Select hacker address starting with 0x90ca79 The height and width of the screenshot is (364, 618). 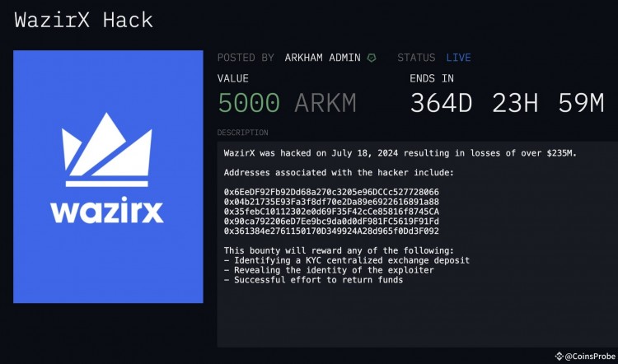coord(331,222)
